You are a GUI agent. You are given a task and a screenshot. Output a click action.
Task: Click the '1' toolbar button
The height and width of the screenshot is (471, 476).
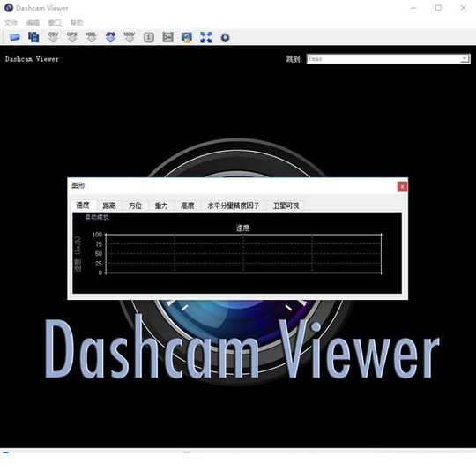pyautogui.click(x=148, y=37)
